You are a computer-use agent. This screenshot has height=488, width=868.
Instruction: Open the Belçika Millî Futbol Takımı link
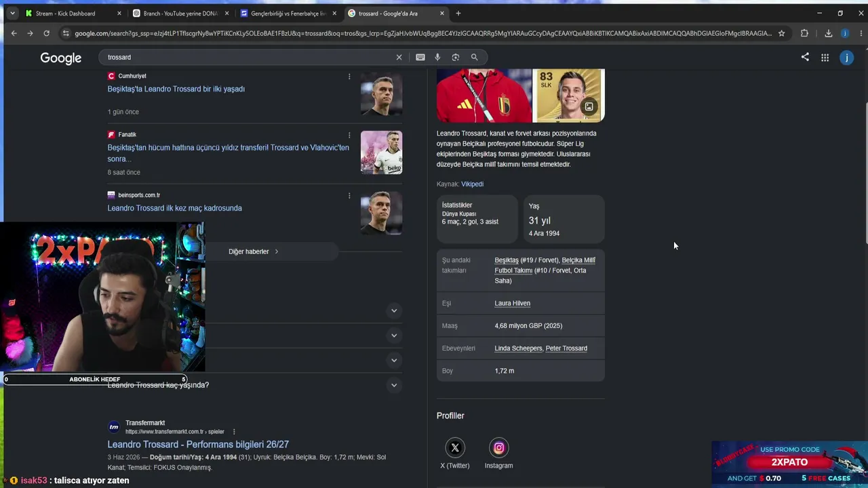click(545, 265)
